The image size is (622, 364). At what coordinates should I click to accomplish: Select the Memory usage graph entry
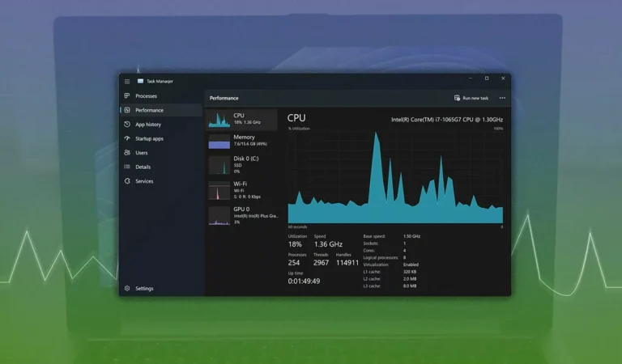click(219, 142)
